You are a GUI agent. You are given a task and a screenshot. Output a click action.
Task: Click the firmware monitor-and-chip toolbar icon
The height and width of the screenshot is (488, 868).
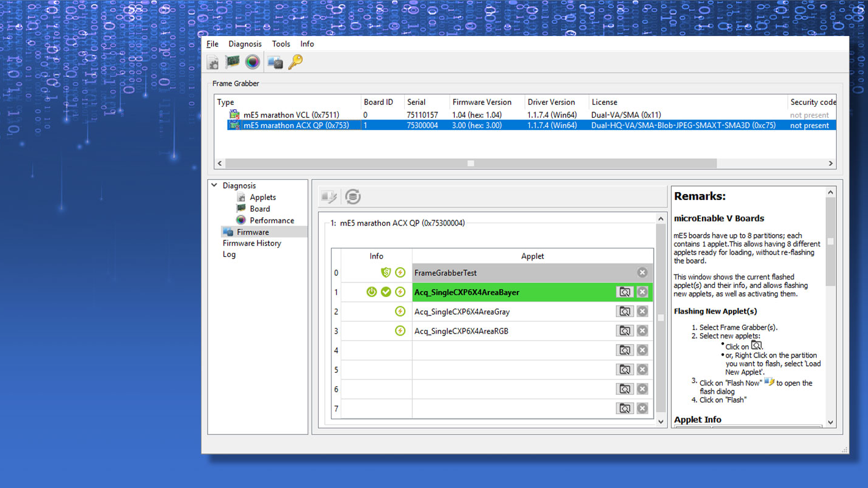275,62
